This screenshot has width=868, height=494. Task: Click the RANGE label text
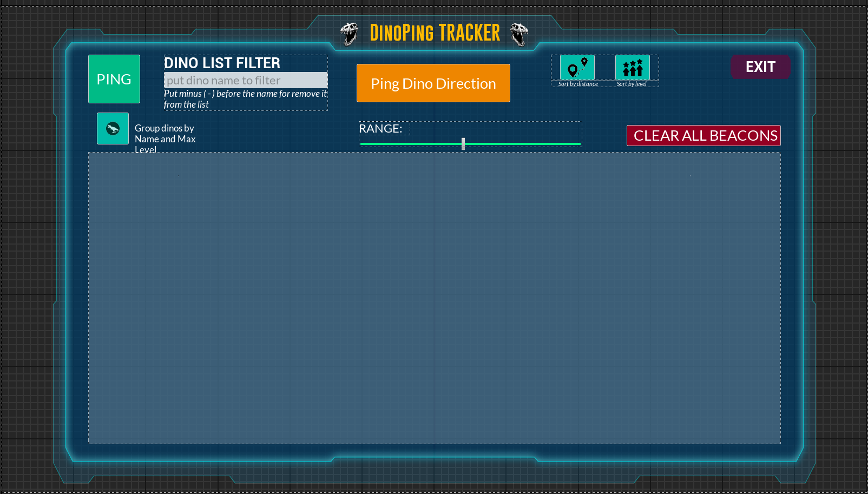point(380,129)
